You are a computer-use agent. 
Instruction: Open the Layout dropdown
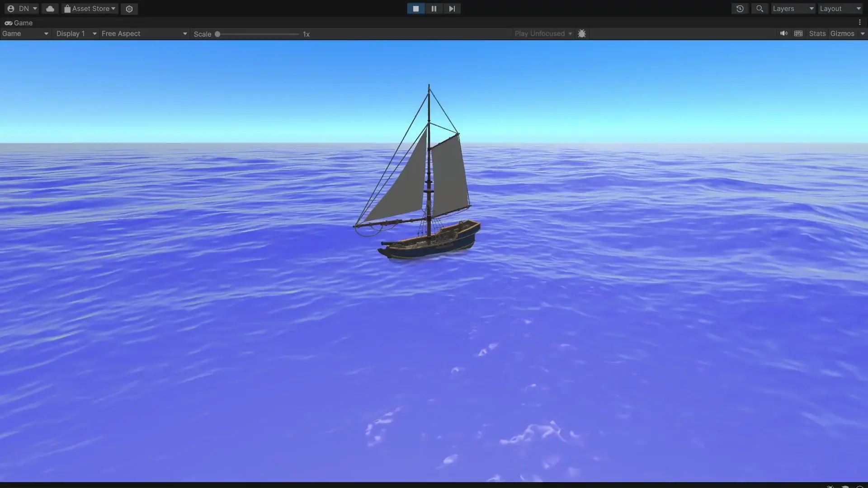[x=840, y=9]
